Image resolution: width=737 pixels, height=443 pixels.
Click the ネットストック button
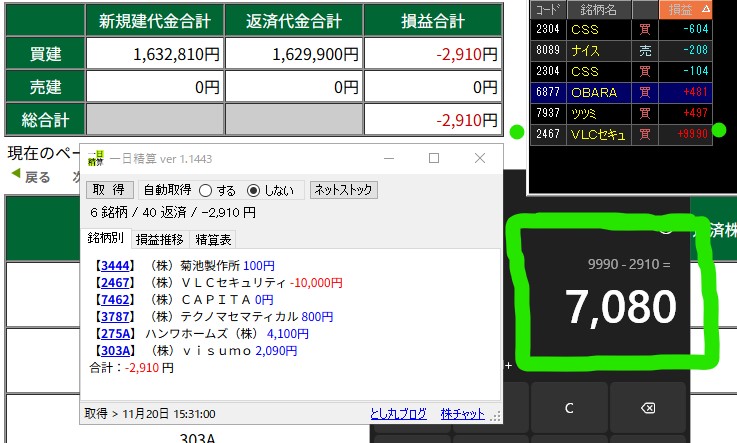[x=343, y=189]
